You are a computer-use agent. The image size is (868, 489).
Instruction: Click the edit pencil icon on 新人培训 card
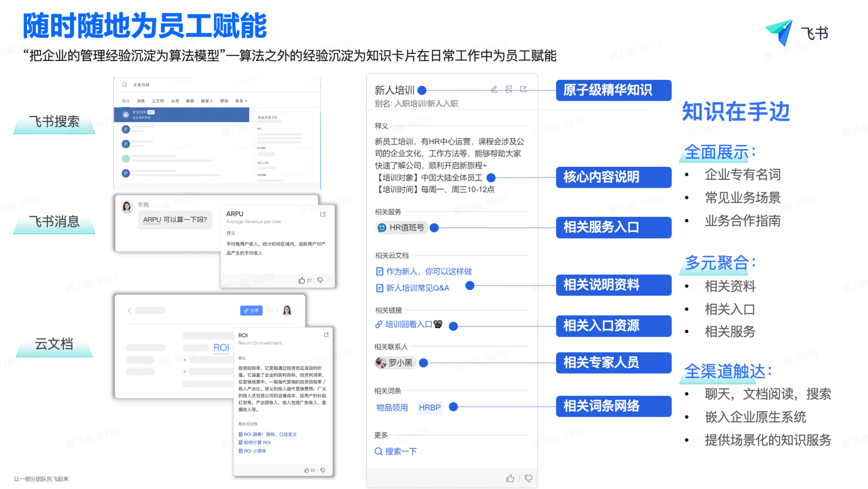point(494,89)
